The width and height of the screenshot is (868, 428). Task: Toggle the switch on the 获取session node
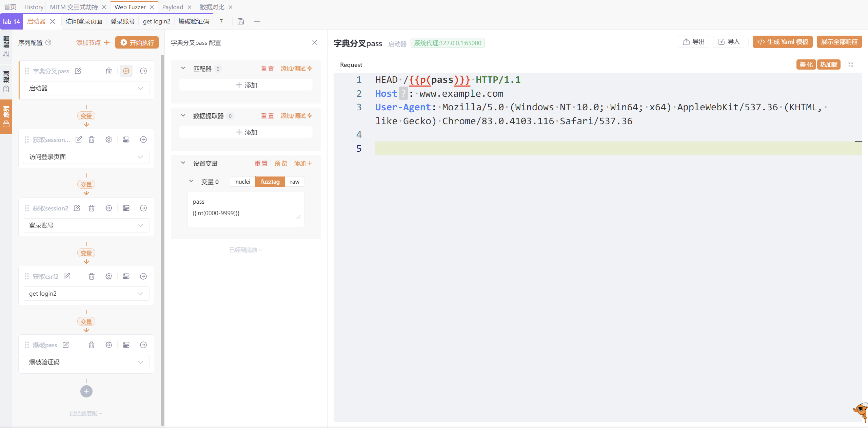point(126,139)
